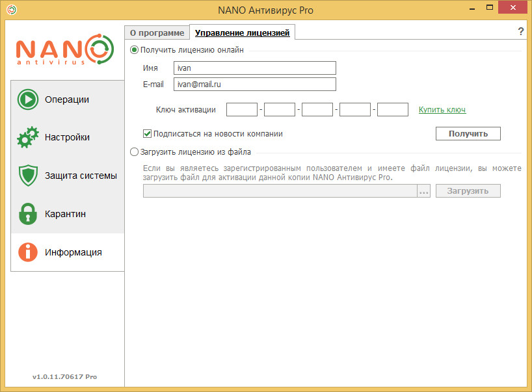Click the Настройки gears icon
The image size is (532, 392).
28,137
